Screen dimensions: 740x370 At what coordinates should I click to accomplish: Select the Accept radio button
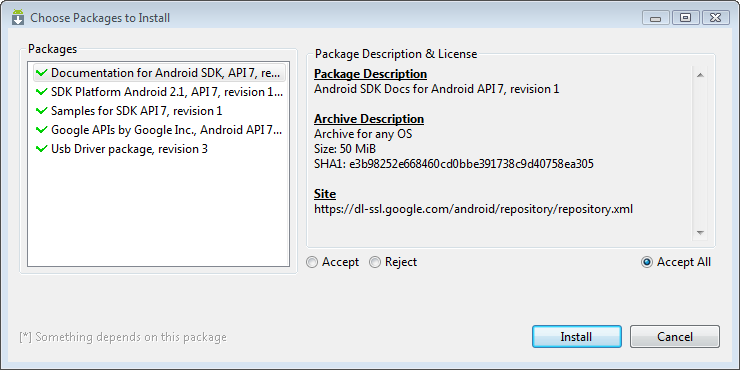[x=312, y=262]
